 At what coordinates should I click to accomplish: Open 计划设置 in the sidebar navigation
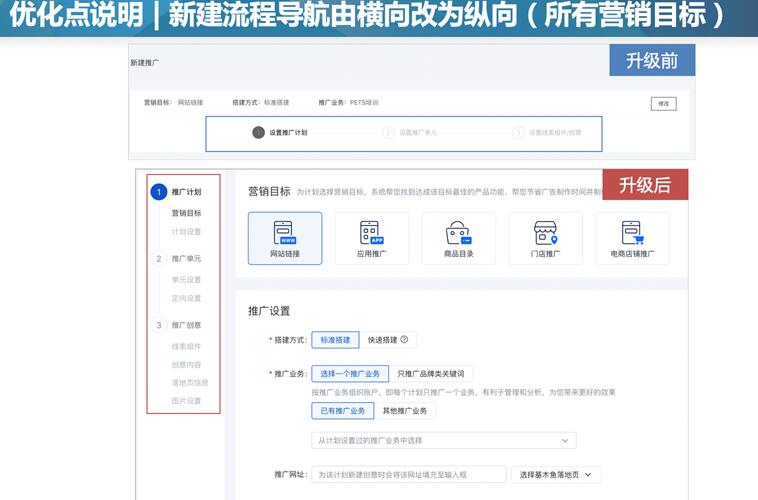tap(186, 232)
